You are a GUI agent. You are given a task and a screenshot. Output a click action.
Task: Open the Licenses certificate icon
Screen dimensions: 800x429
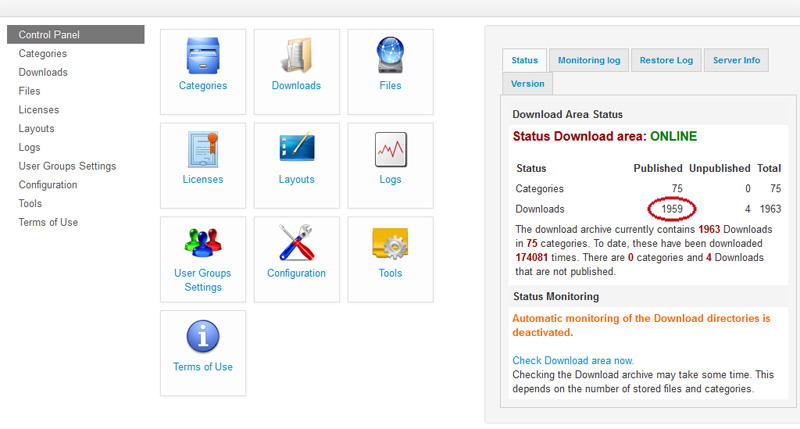pyautogui.click(x=203, y=149)
